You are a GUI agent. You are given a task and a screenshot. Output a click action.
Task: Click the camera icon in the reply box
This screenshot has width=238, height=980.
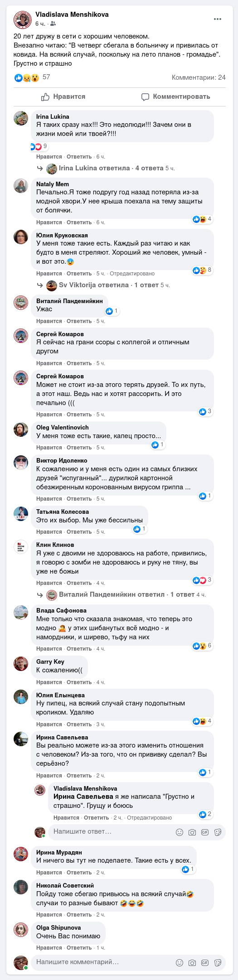click(x=192, y=832)
